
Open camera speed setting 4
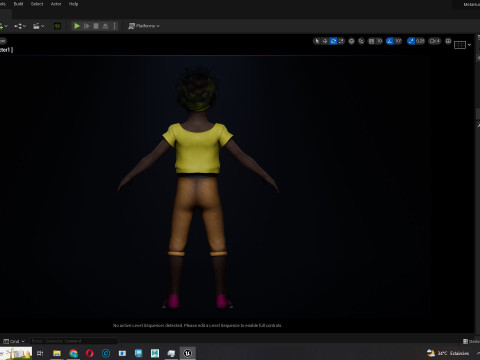point(435,41)
